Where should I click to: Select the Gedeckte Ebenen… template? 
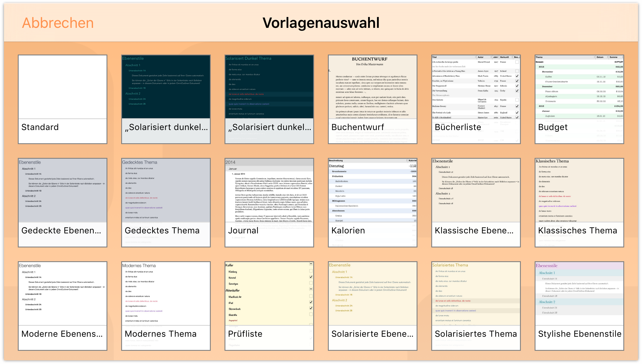pyautogui.click(x=63, y=203)
